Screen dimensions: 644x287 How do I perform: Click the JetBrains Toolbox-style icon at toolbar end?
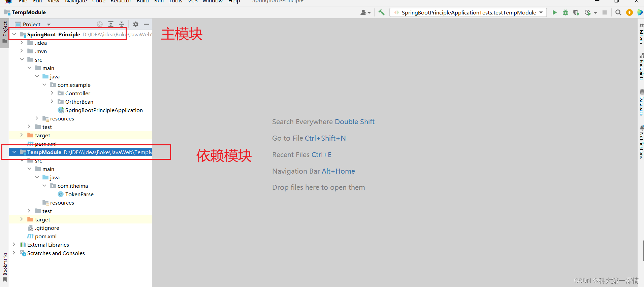click(640, 12)
